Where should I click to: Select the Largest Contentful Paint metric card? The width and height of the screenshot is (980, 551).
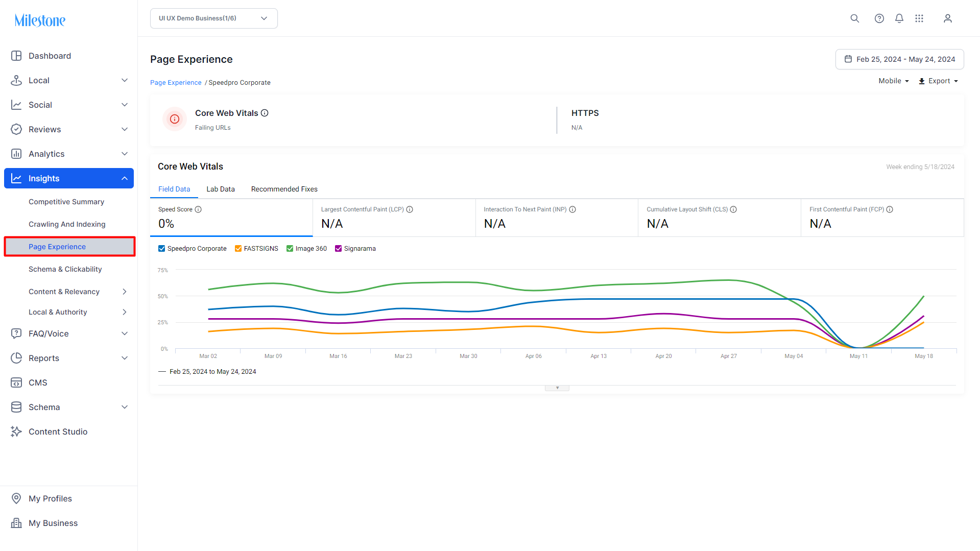point(394,218)
